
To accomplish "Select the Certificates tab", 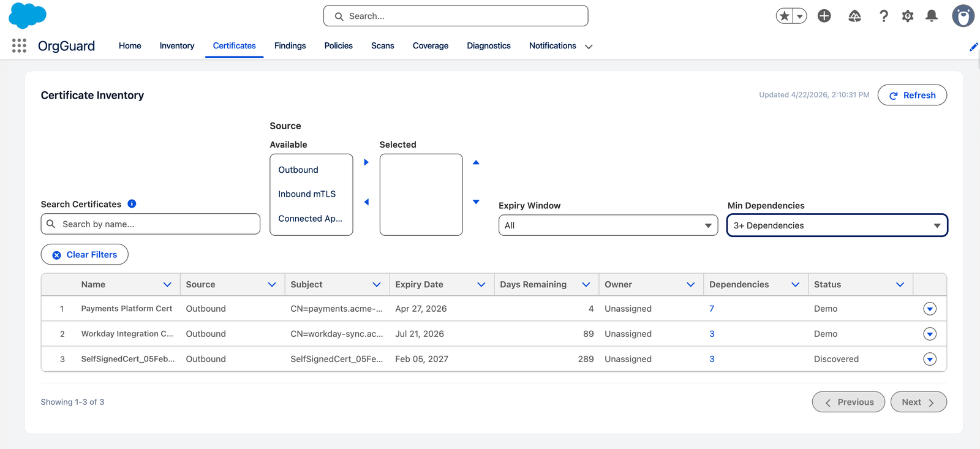I will pos(235,46).
